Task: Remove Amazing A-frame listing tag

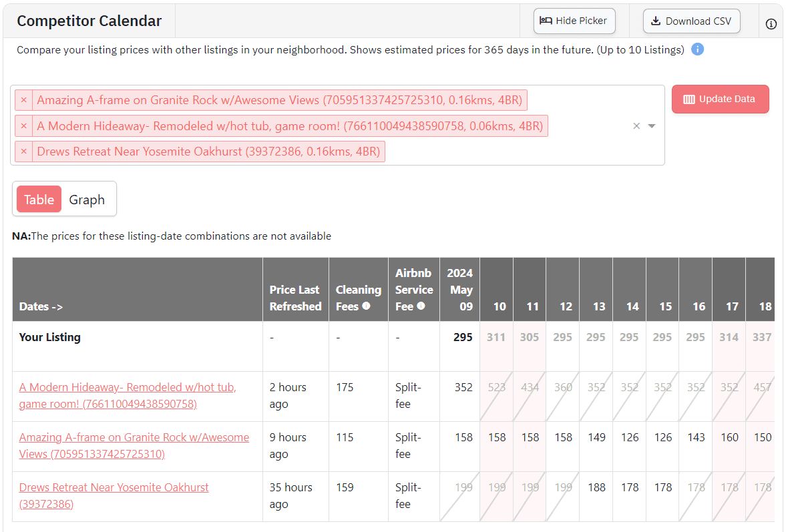Action: [24, 100]
